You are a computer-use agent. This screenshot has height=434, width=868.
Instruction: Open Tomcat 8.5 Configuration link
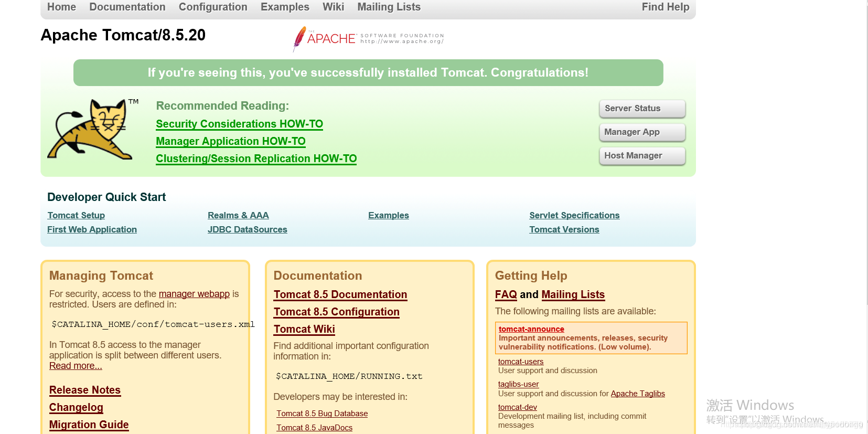coord(337,312)
